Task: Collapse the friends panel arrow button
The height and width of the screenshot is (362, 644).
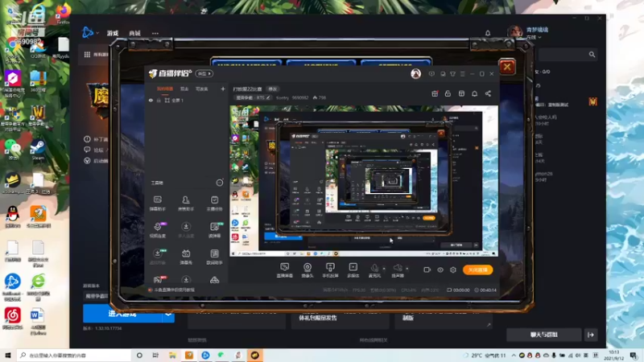Action: 591,335
